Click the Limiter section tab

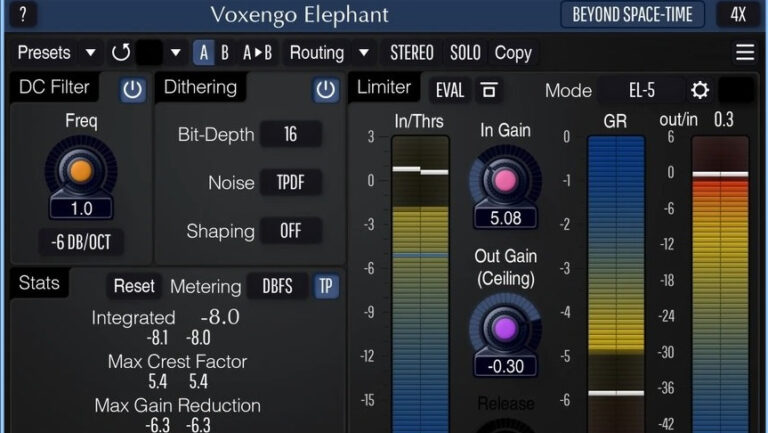tap(384, 87)
